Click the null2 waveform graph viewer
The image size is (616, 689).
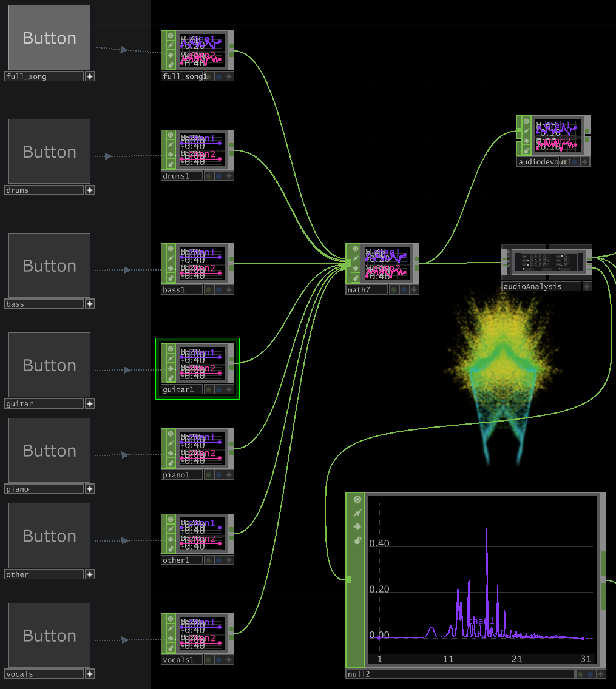[482, 579]
